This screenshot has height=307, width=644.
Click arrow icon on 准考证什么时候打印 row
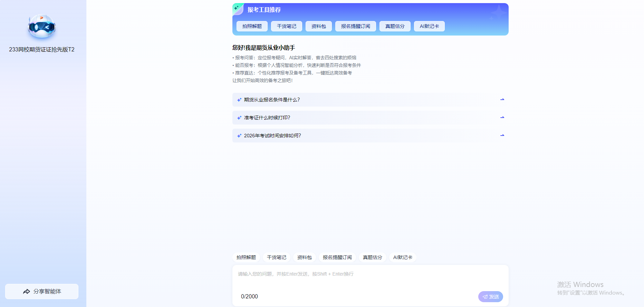click(x=502, y=117)
